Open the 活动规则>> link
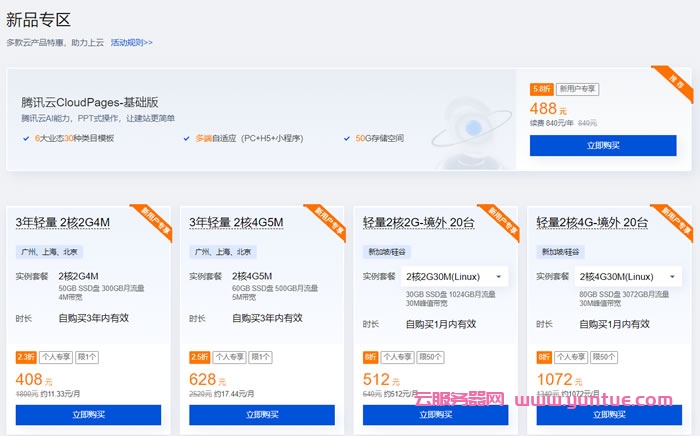 (131, 43)
